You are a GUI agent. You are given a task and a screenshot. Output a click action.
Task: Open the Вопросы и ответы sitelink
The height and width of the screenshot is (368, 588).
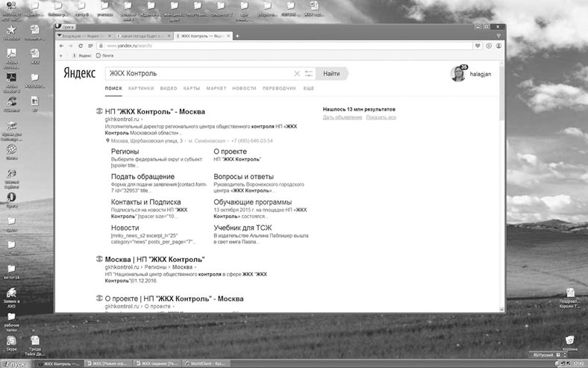tap(244, 177)
